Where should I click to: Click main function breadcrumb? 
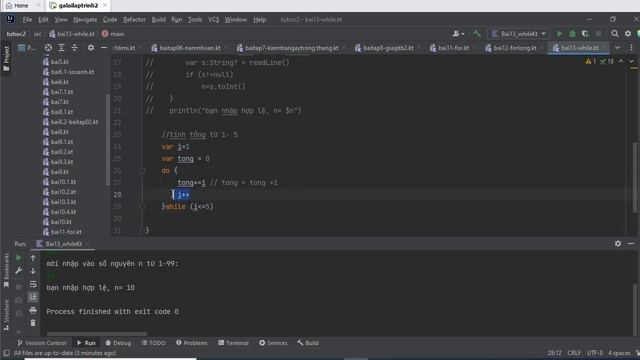pyautogui.click(x=113, y=34)
